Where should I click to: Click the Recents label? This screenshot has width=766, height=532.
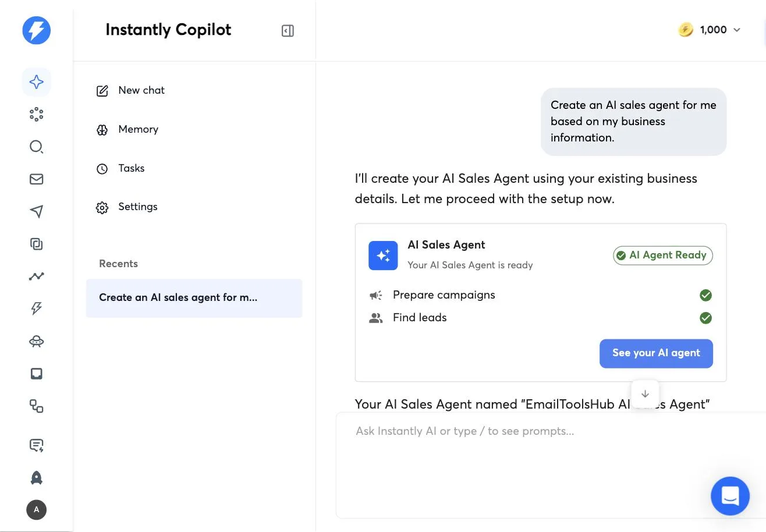[x=118, y=264]
